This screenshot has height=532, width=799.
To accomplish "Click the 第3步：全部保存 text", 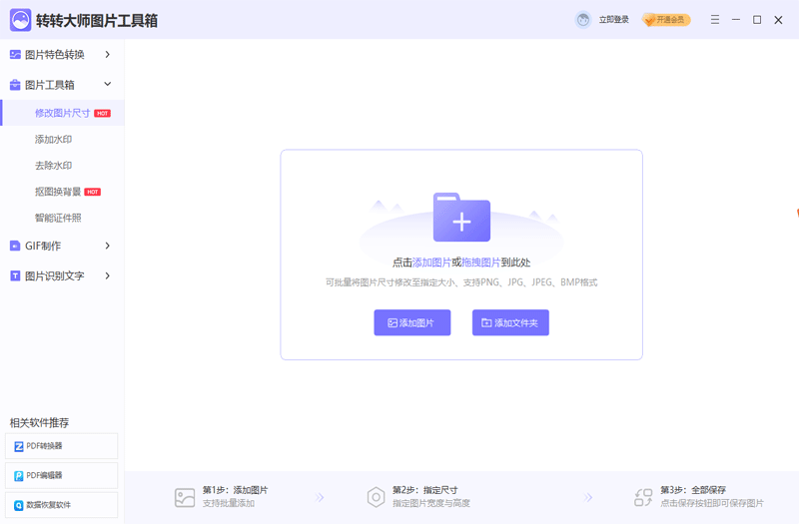I will coord(693,490).
